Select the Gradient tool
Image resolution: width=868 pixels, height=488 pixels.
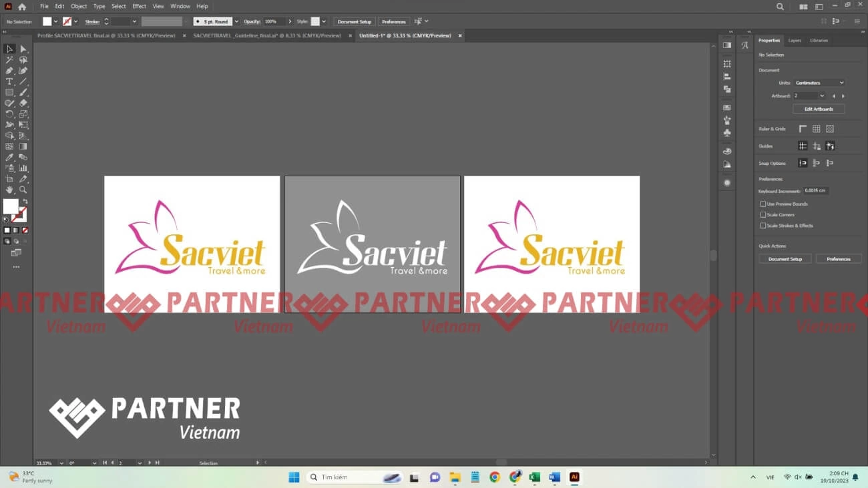[x=23, y=146]
